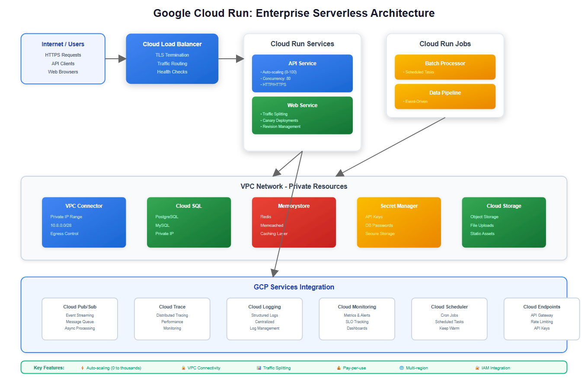Viewport: 588px width, 378px height.
Task: Click the lock icon beside IAM Integration
Action: pos(477,368)
